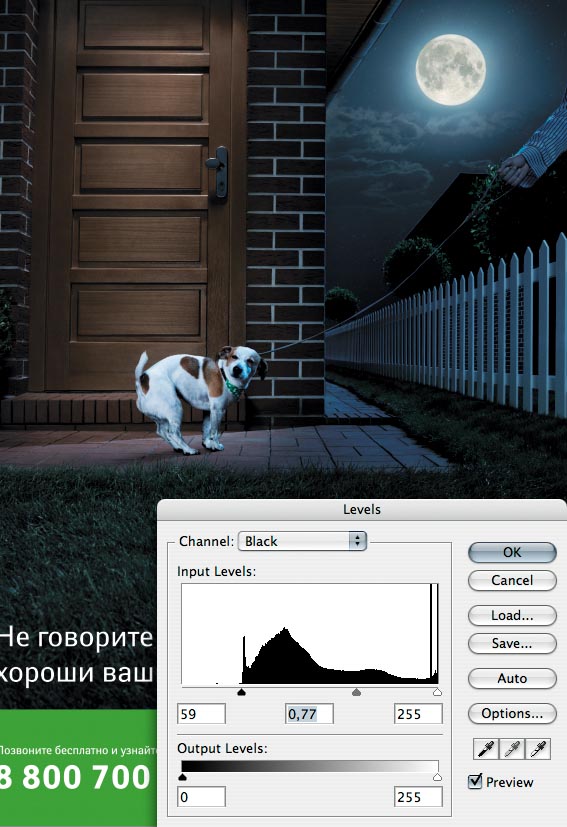Apply Auto levels
567x827 pixels.
[x=512, y=678]
